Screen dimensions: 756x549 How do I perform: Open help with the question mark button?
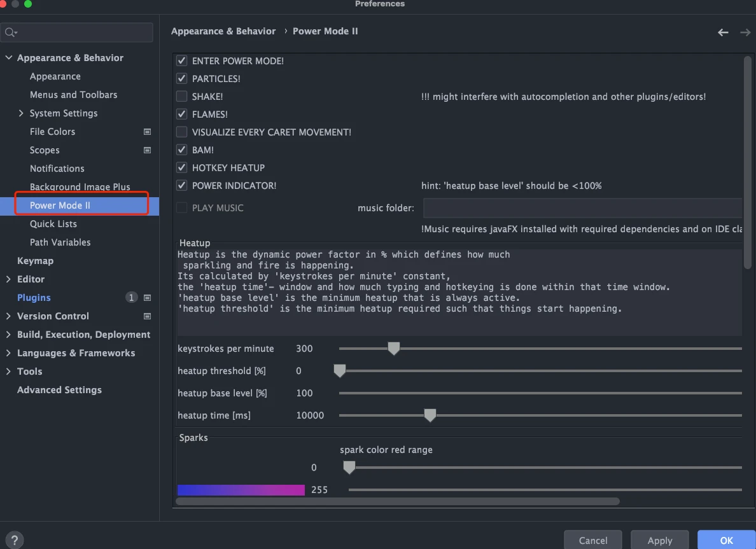[15, 540]
